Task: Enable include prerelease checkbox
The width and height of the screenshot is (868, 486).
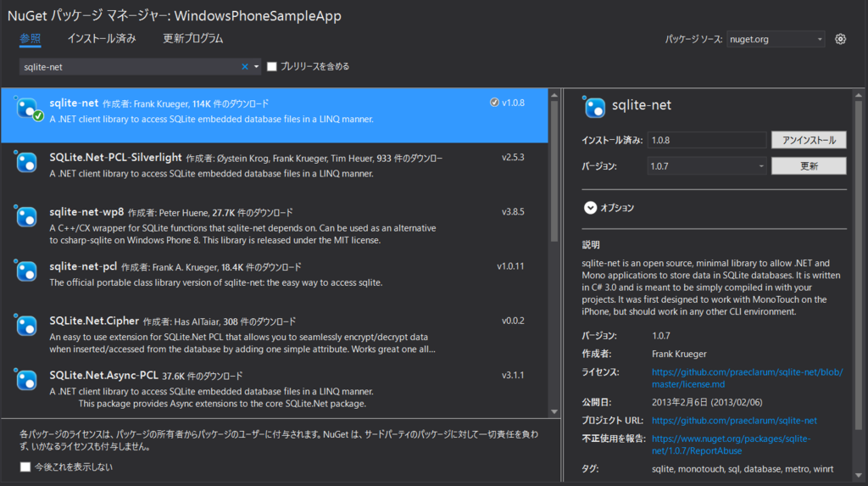Action: point(272,66)
